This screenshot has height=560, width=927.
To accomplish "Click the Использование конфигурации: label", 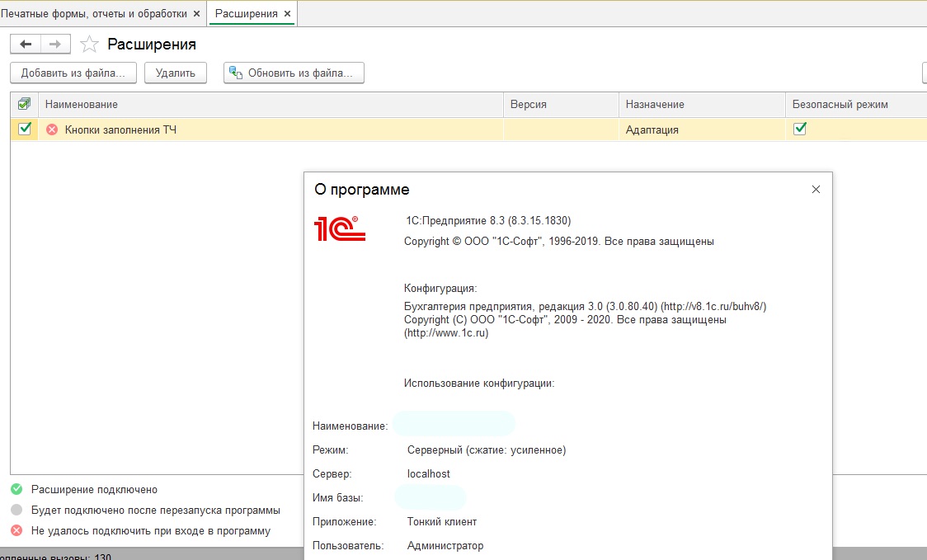I will coord(479,384).
